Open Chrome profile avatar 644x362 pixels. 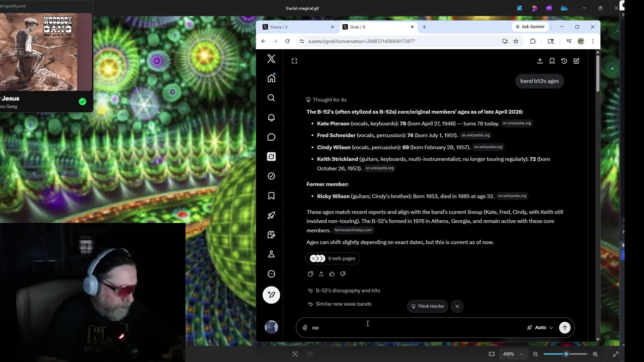[581, 41]
